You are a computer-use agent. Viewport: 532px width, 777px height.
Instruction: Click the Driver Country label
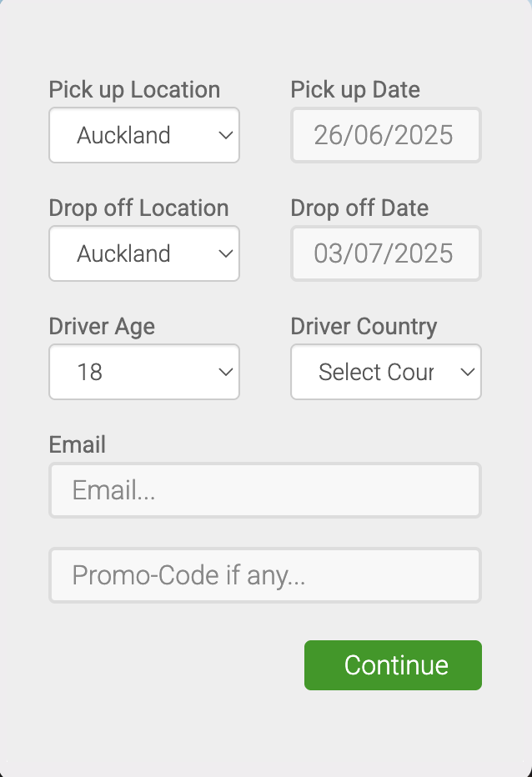[x=364, y=327]
